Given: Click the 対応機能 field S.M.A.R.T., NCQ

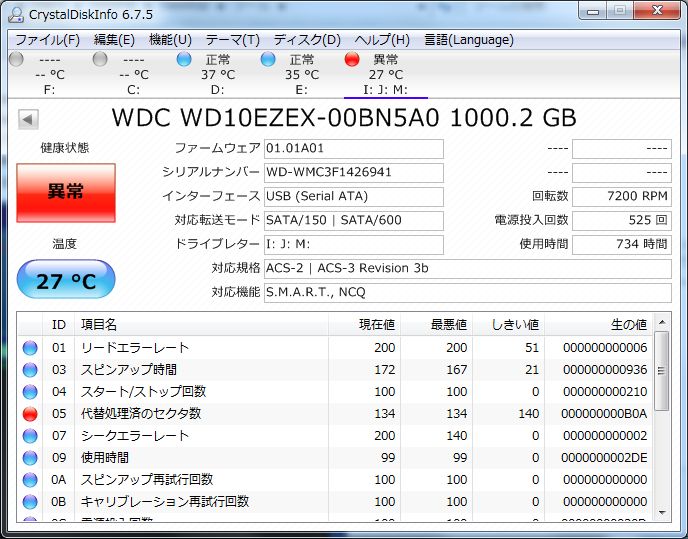Looking at the screenshot, I should tap(468, 292).
